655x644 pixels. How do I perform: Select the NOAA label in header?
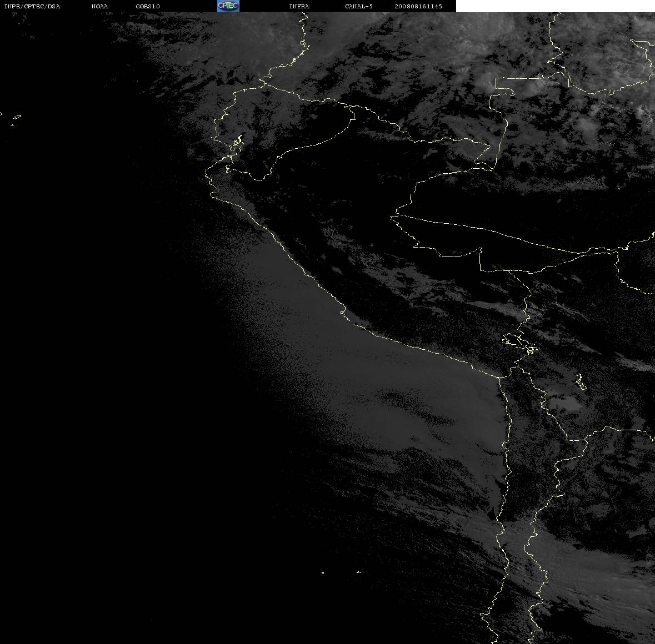coord(99,6)
